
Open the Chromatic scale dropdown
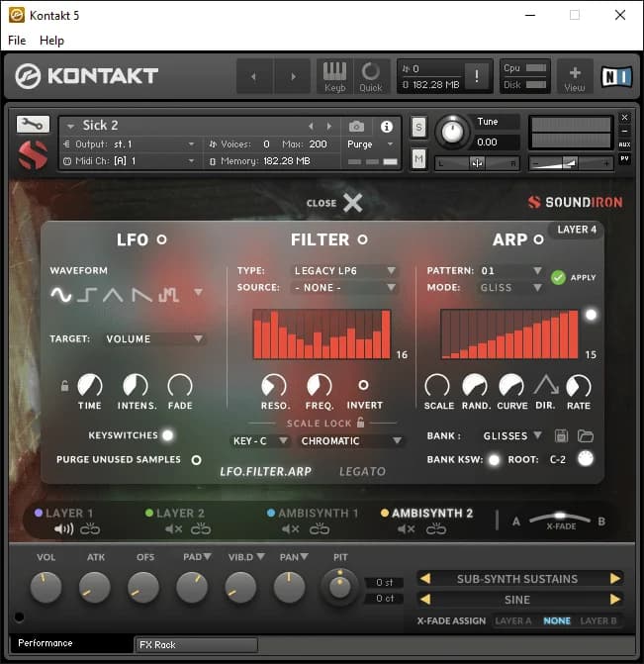pos(352,441)
